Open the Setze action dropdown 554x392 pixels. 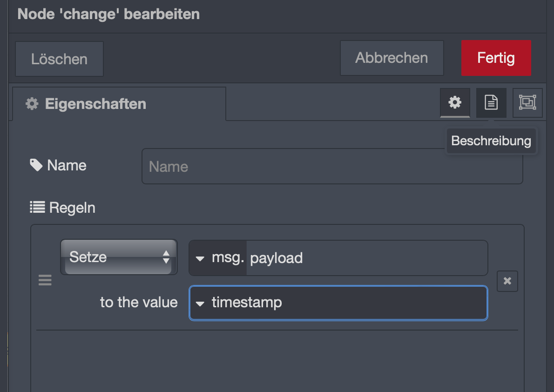tap(119, 257)
